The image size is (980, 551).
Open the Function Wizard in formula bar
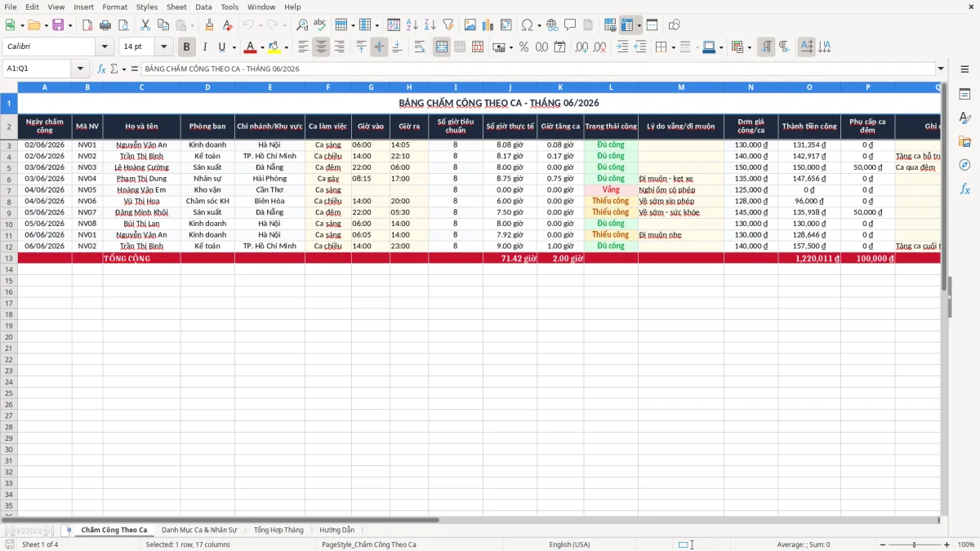click(102, 69)
